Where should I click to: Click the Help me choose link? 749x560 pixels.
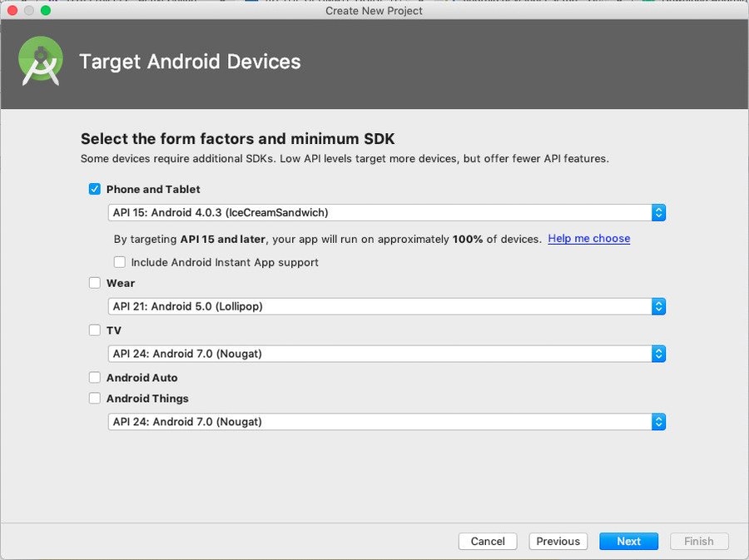pos(588,239)
